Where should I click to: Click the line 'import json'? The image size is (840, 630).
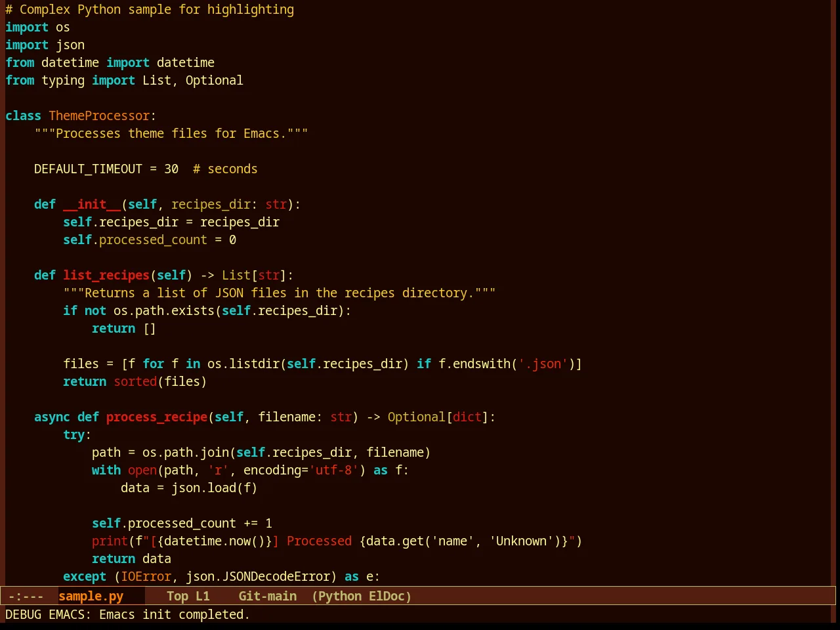coord(45,45)
